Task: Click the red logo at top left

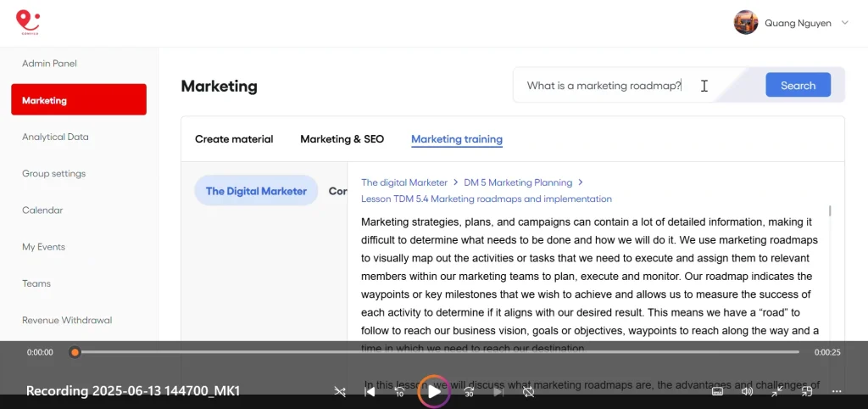Action: (x=28, y=23)
